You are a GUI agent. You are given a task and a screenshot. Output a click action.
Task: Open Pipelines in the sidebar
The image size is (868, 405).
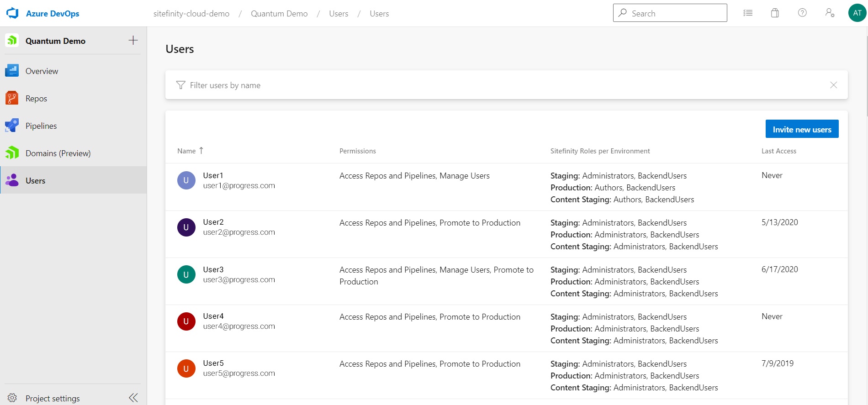coord(41,126)
